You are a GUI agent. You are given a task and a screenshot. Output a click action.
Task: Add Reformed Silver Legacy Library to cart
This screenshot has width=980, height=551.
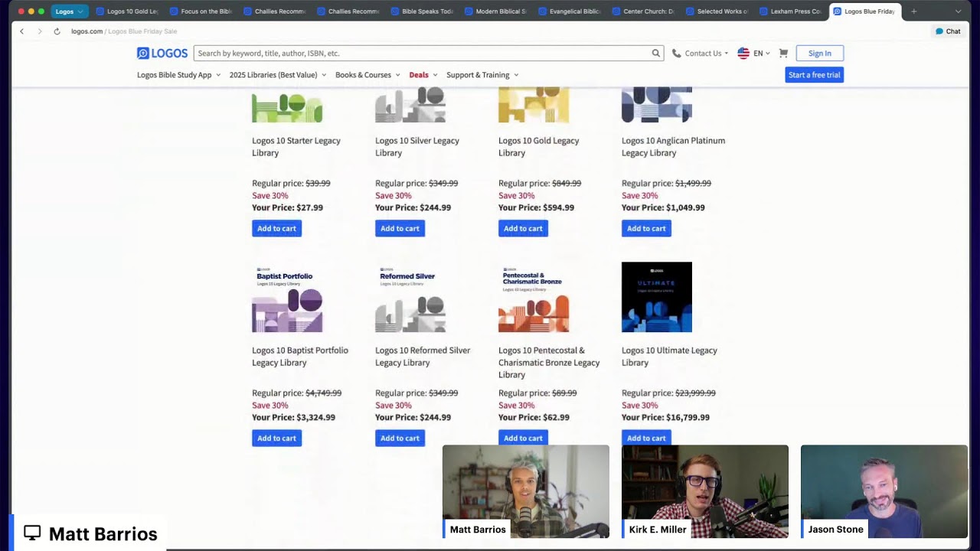click(x=400, y=439)
